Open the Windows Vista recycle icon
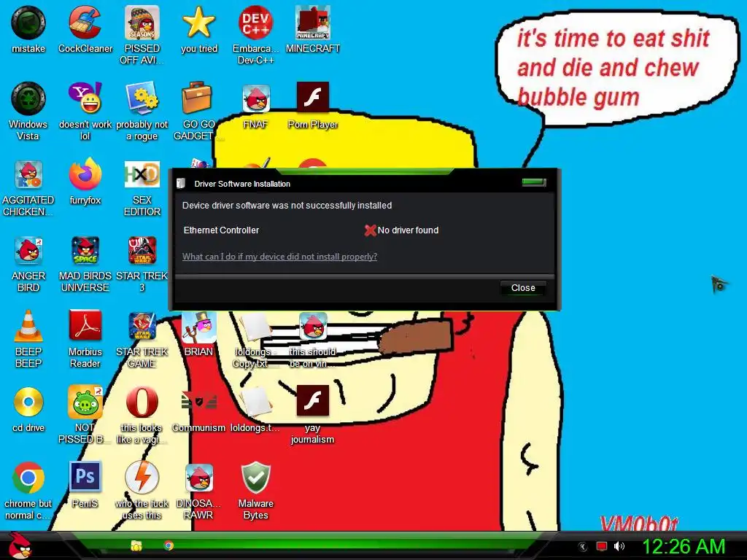Screen dimensions: 747x560 [28, 99]
